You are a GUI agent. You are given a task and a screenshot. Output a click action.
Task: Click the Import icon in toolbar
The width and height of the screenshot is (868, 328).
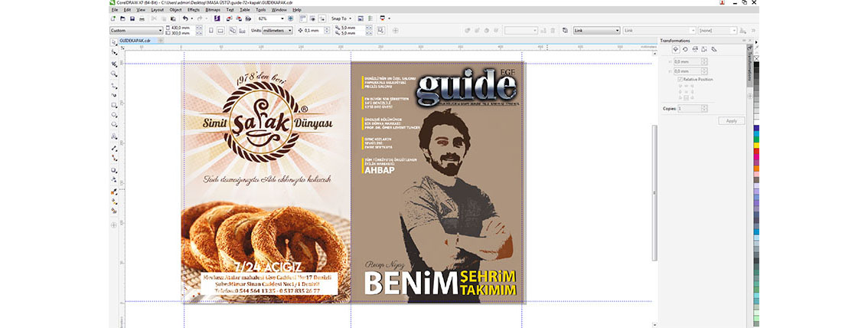pyautogui.click(x=228, y=18)
